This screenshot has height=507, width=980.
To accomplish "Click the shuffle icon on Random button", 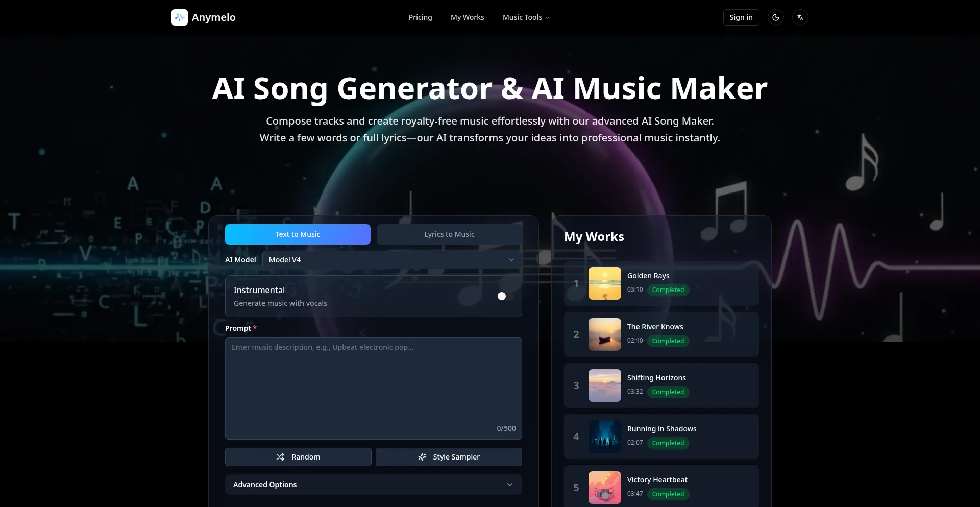I will tap(281, 457).
